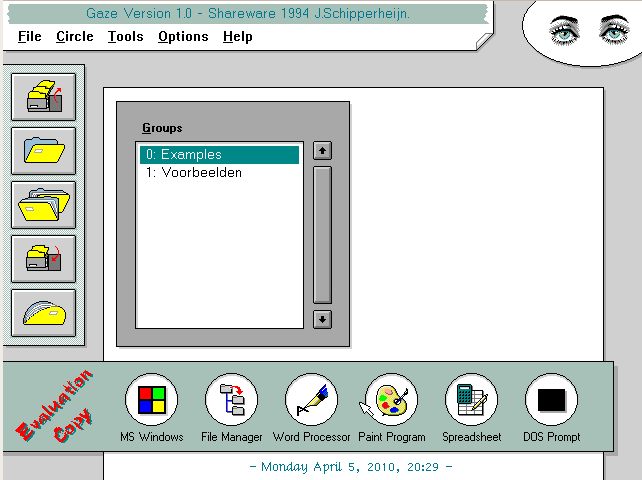Click the single open yellow folder button
Image resolution: width=642 pixels, height=480 pixels.
pyautogui.click(x=43, y=151)
